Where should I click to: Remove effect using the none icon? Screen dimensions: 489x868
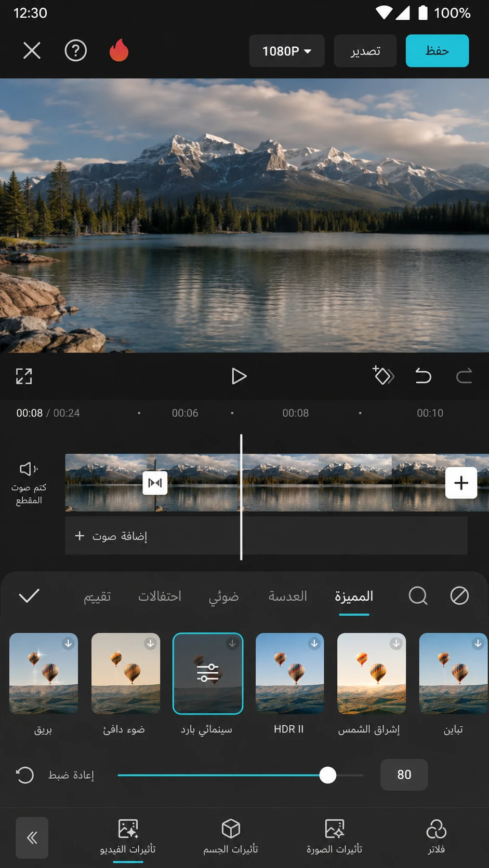tap(459, 596)
